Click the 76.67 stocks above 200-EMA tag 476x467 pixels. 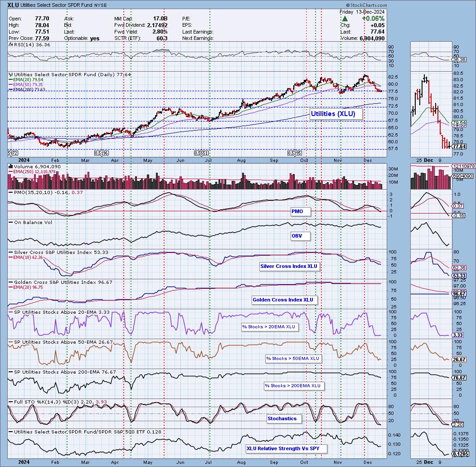tap(459, 378)
